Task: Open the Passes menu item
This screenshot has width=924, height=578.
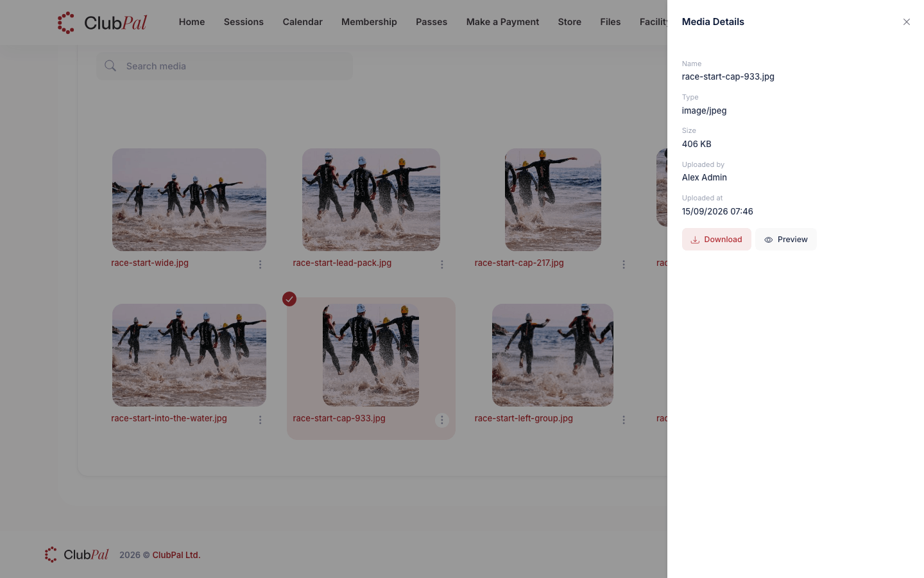Action: tap(431, 22)
